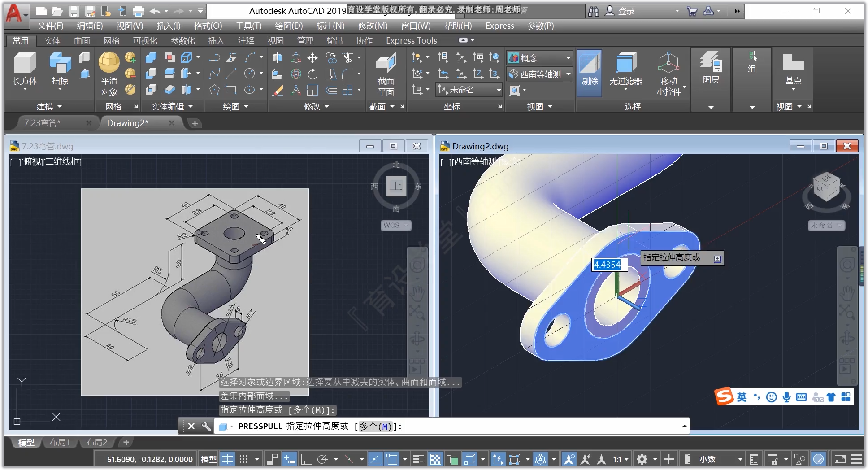The width and height of the screenshot is (868, 470).
Task: Open the 修改(M) menu
Action: click(373, 26)
